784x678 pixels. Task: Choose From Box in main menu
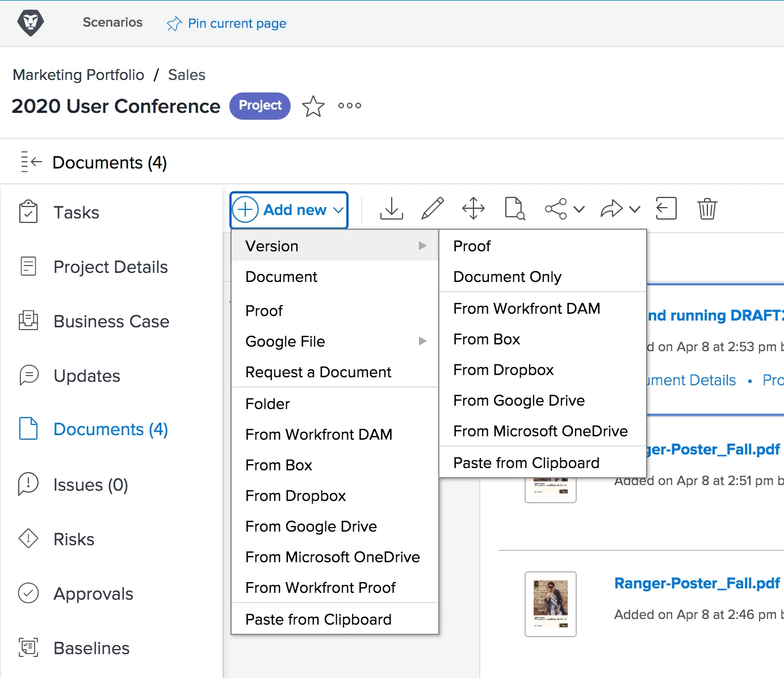pos(335,465)
